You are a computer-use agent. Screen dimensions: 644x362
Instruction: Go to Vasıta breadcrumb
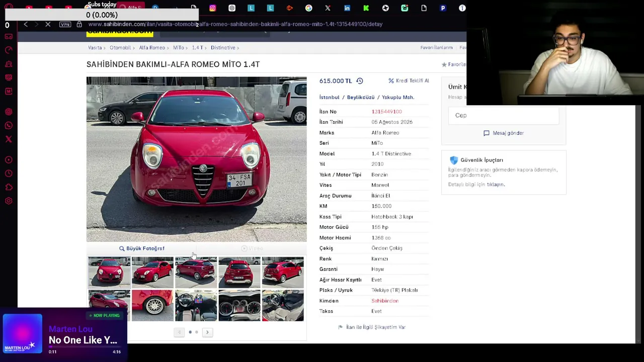point(95,48)
